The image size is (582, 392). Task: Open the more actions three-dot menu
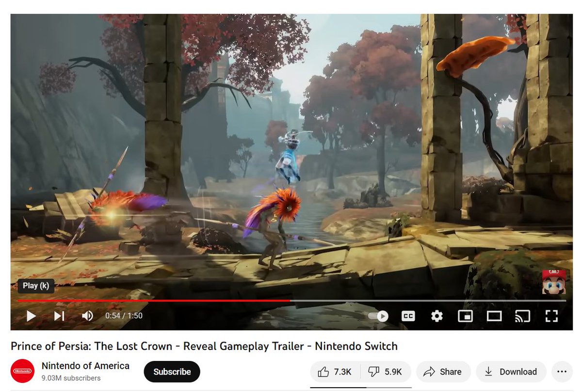point(562,372)
